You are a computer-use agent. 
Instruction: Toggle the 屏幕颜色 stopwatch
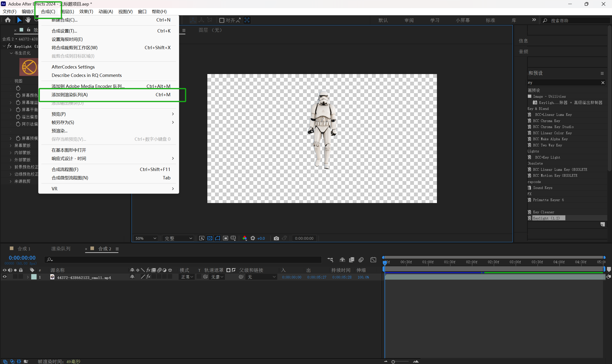point(18,95)
